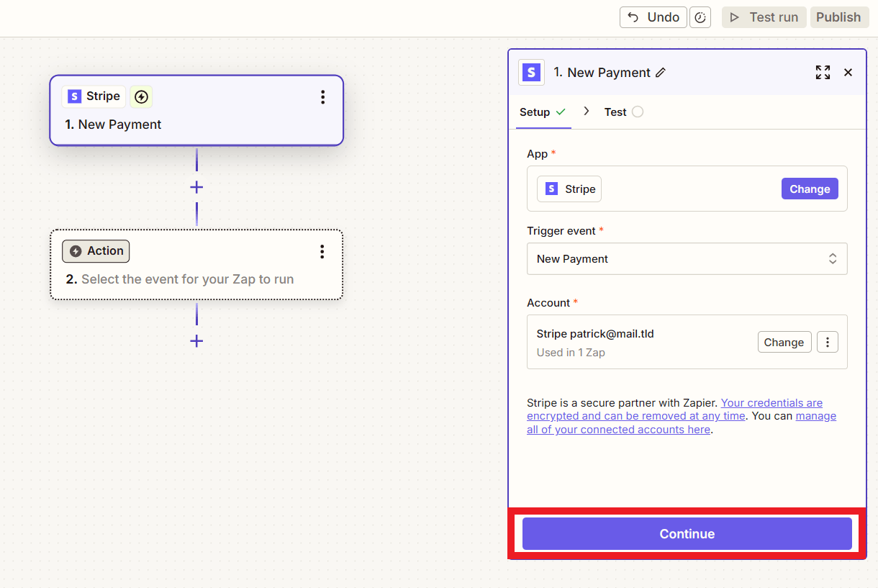This screenshot has height=588, width=878.
Task: Change the Stripe app selection
Action: coord(809,189)
